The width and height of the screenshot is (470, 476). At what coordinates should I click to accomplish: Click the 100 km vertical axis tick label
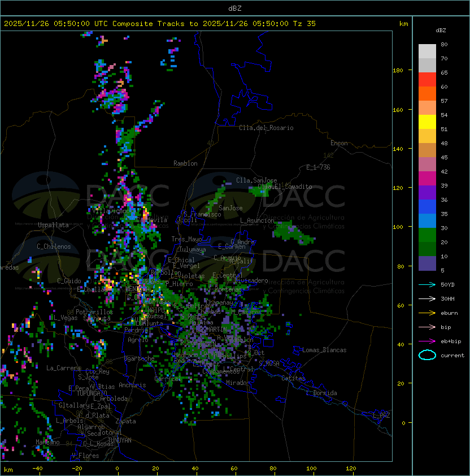398,227
